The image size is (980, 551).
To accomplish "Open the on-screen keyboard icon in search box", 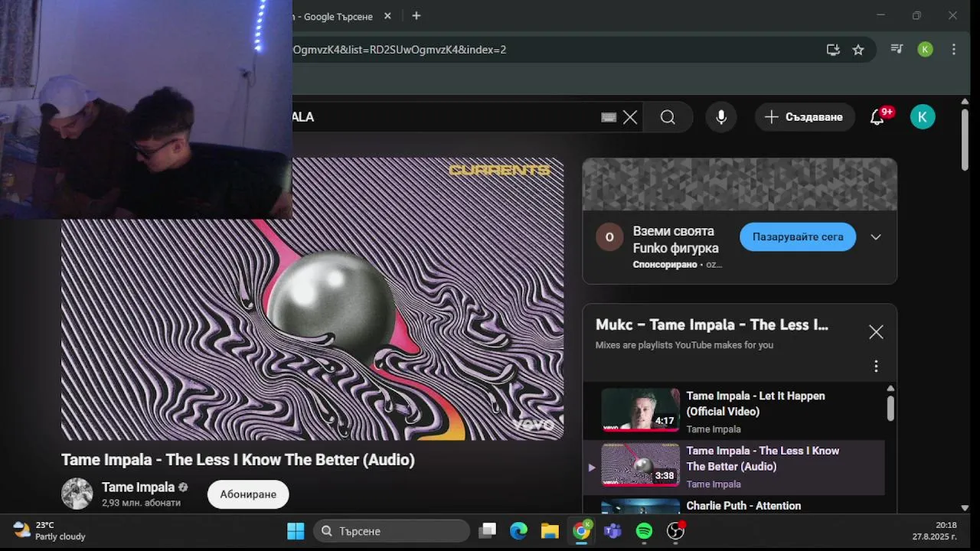I will coord(609,117).
